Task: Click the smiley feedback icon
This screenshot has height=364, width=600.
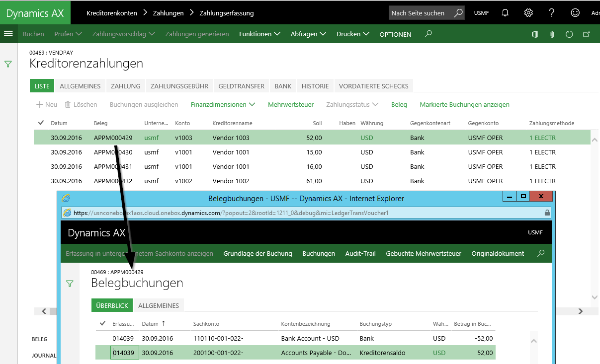Action: 575,13
